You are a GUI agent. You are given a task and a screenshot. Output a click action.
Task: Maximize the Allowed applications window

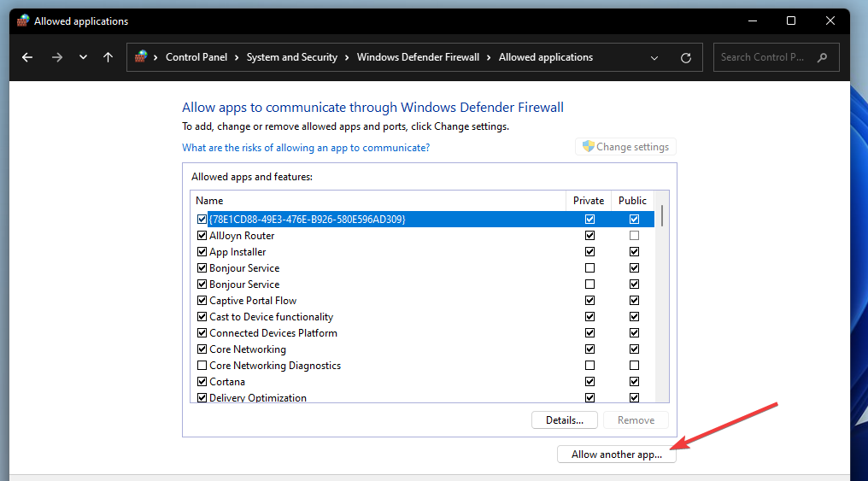click(x=791, y=21)
